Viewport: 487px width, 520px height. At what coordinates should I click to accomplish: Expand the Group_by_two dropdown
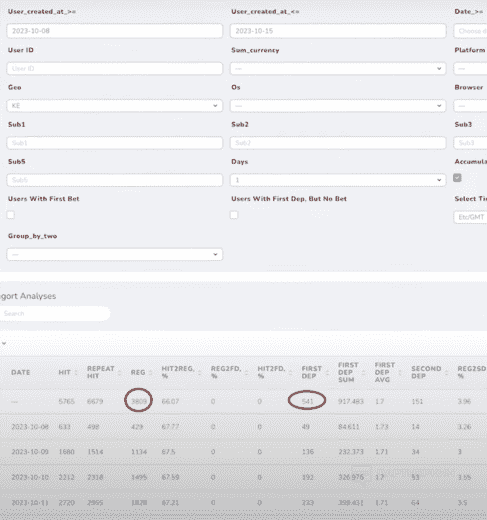[114, 254]
